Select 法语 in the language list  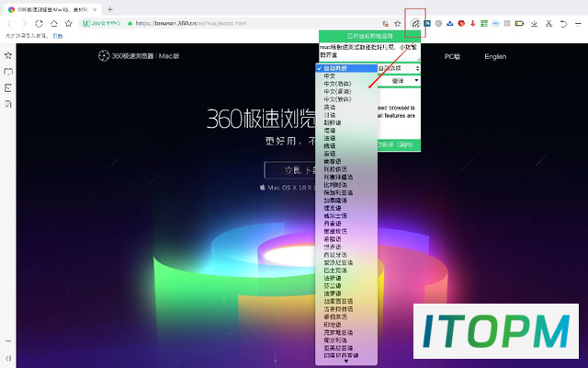346,138
